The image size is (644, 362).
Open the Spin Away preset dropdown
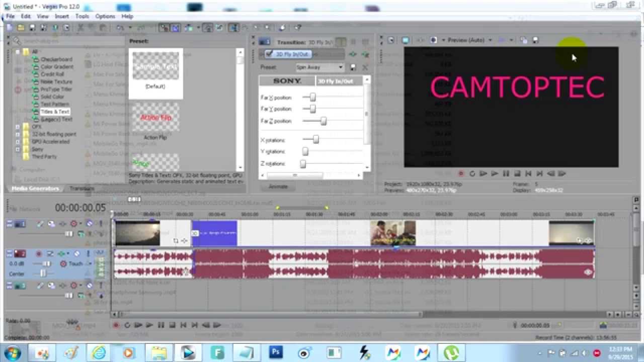[341, 67]
